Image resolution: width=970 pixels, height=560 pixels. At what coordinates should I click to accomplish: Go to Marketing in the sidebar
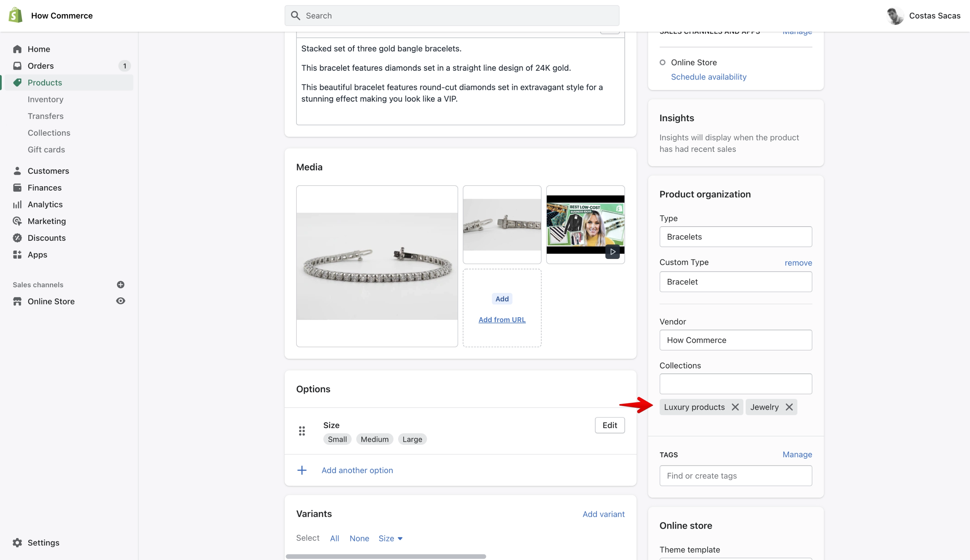coord(46,221)
